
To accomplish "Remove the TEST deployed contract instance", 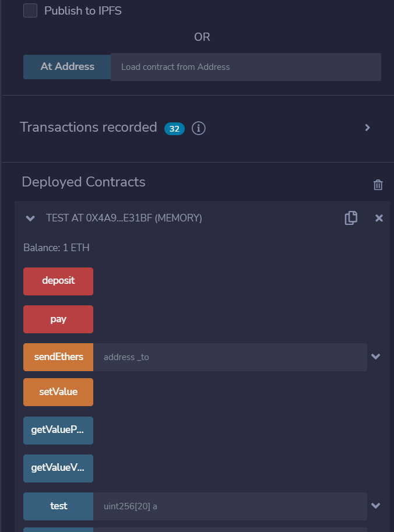I will click(379, 218).
